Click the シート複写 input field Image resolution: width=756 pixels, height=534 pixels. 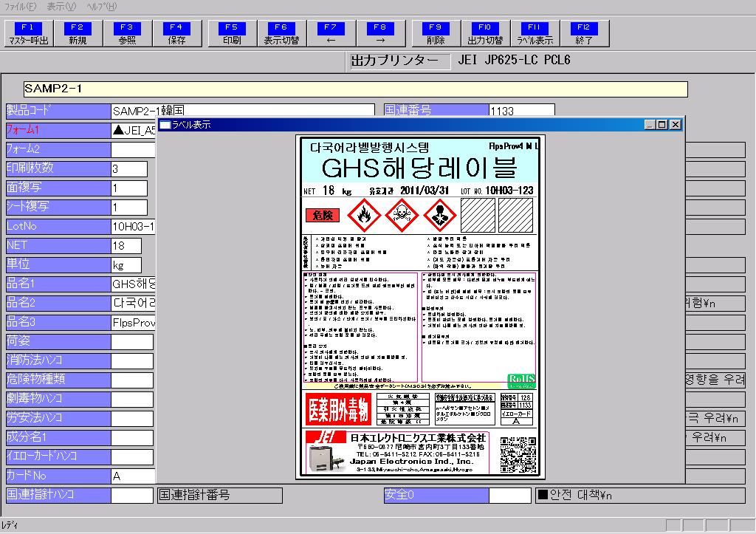click(129, 208)
